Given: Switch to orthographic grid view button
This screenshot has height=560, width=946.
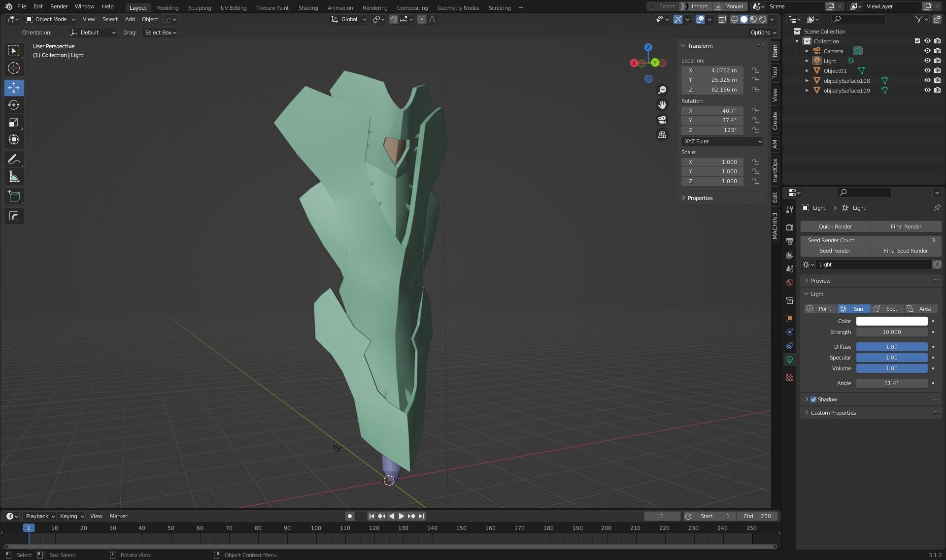Looking at the screenshot, I should 662,134.
